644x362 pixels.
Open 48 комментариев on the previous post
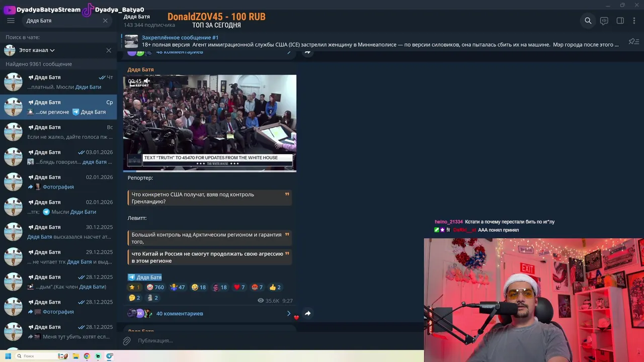[x=180, y=52]
